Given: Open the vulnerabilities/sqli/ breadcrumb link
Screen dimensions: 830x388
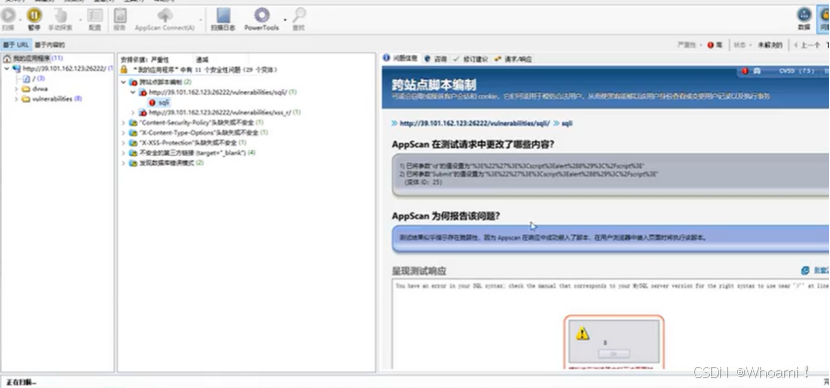Looking at the screenshot, I should [x=475, y=123].
